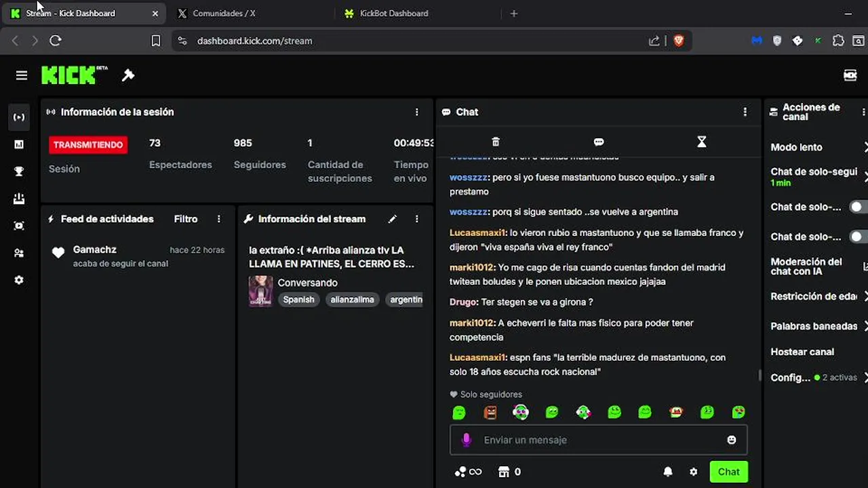Reload the page with browser refresh icon
The width and height of the screenshot is (868, 488).
(56, 41)
